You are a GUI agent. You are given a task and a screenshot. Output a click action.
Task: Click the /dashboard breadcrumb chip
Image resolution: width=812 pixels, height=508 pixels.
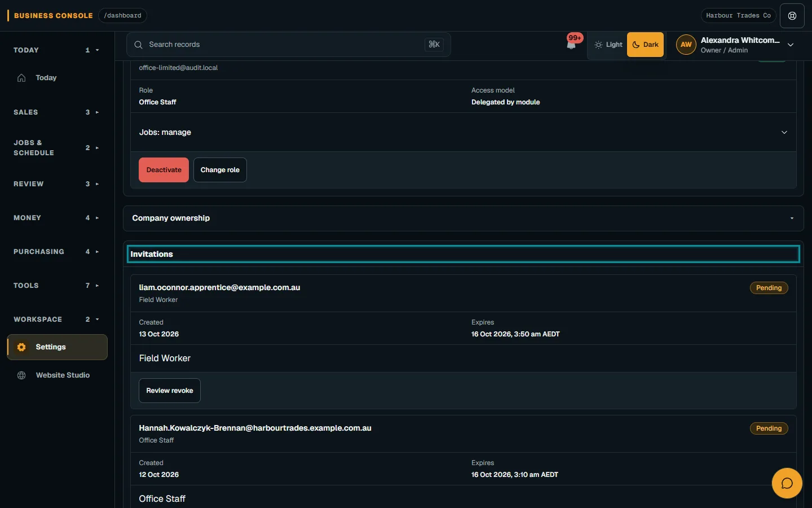122,16
